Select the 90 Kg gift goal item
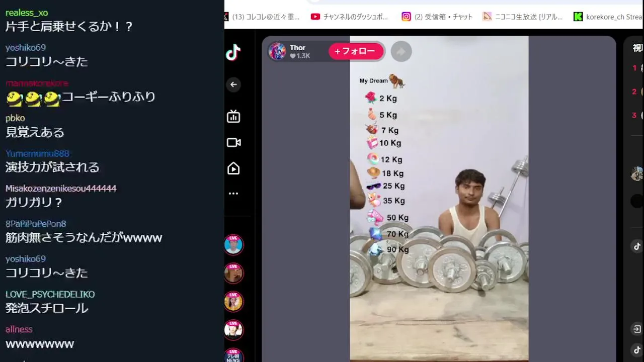Viewport: 644px width, 362px height. [x=389, y=249]
